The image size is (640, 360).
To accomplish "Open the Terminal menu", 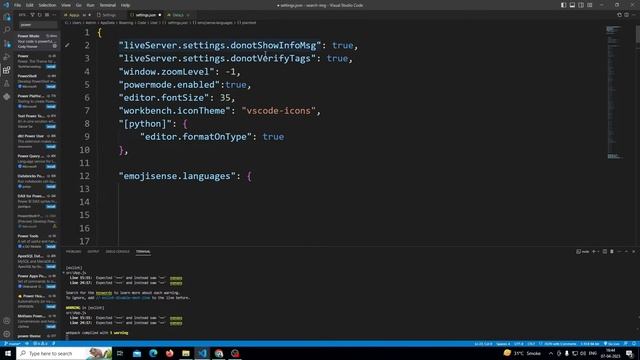I will (108, 5).
